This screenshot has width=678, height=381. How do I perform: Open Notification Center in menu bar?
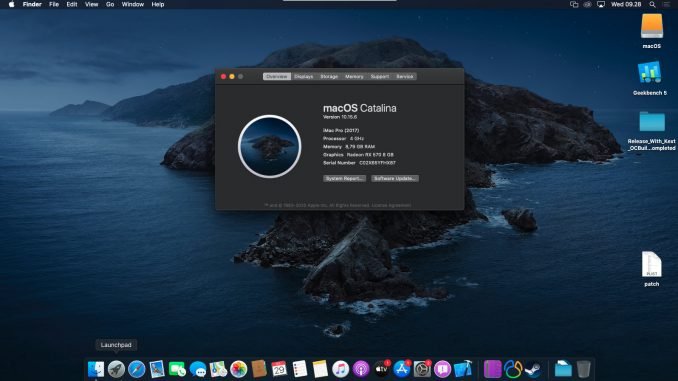click(x=666, y=4)
